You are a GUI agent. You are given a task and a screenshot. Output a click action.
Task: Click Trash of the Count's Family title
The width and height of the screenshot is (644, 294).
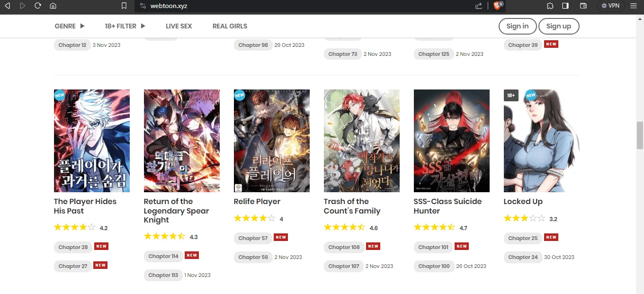pos(352,206)
